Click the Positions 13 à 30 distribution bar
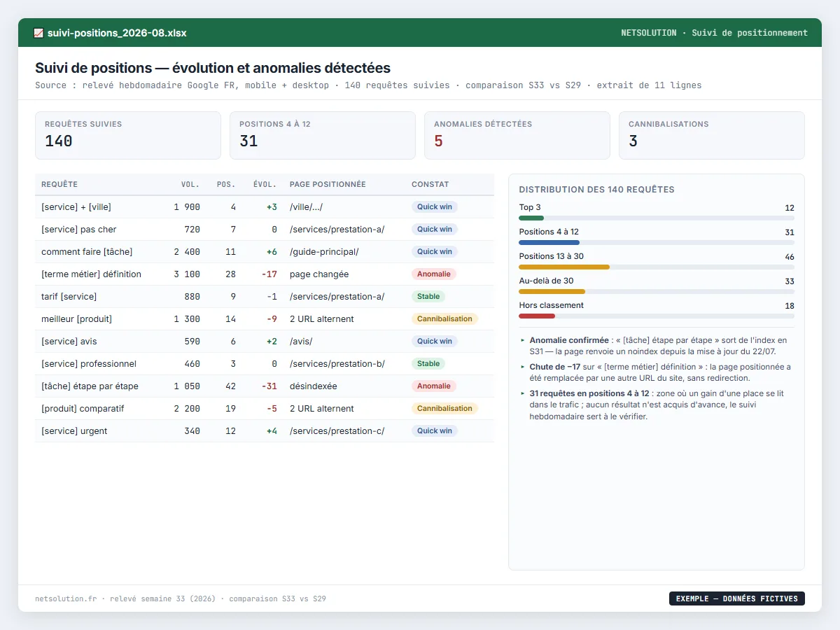The image size is (840, 630). 564,267
